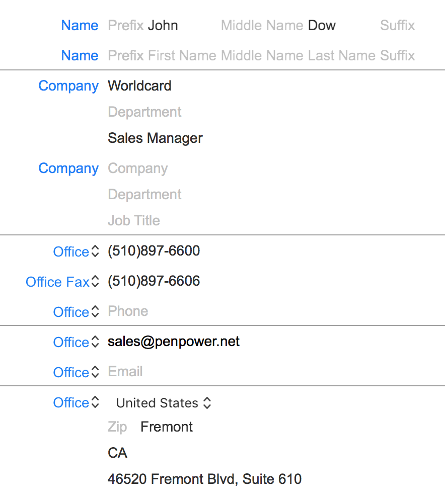The image size is (445, 504).
Task: Click the Zip placeholder field
Action: point(117,427)
